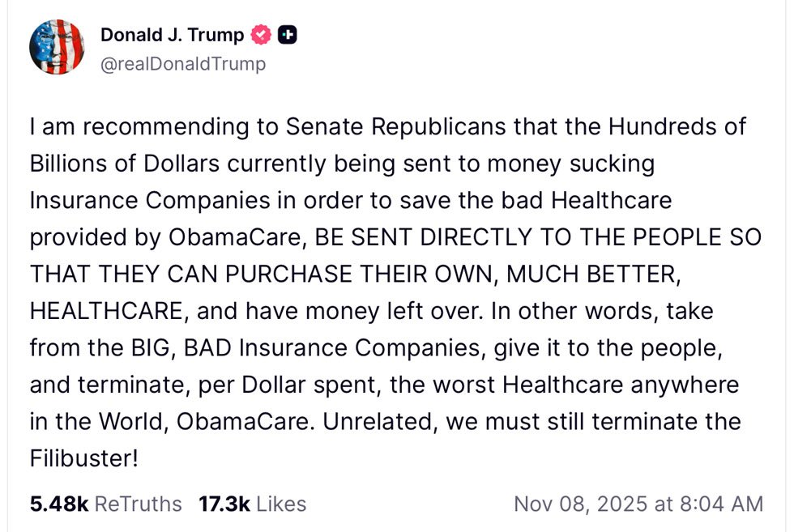Screen dimensions: 794x532
Task: Click the 8:04 AM time stamp
Action: click(719, 504)
